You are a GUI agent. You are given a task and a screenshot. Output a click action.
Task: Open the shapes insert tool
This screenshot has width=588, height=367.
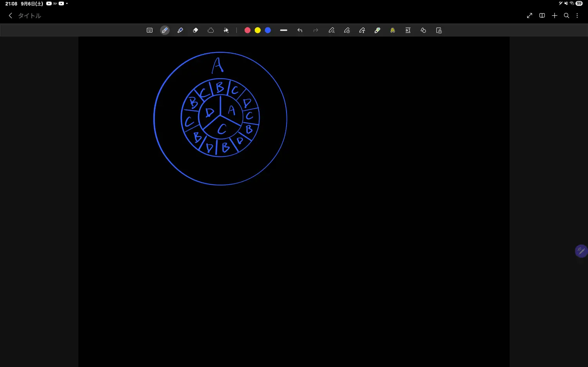click(423, 30)
